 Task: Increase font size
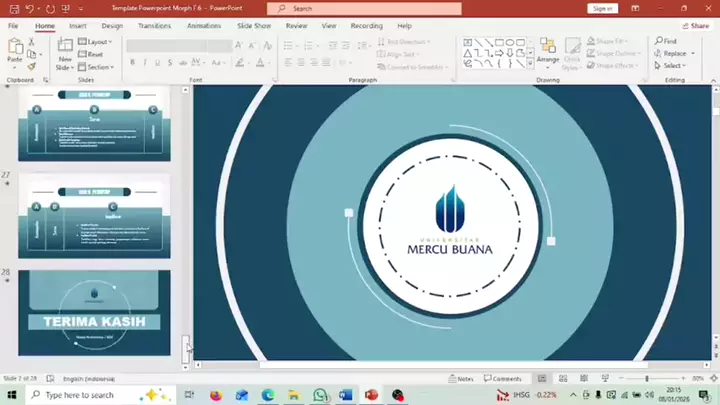tap(239, 45)
